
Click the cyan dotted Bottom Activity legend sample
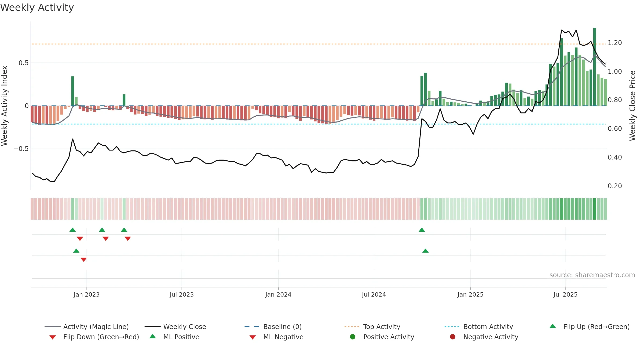pos(452,327)
